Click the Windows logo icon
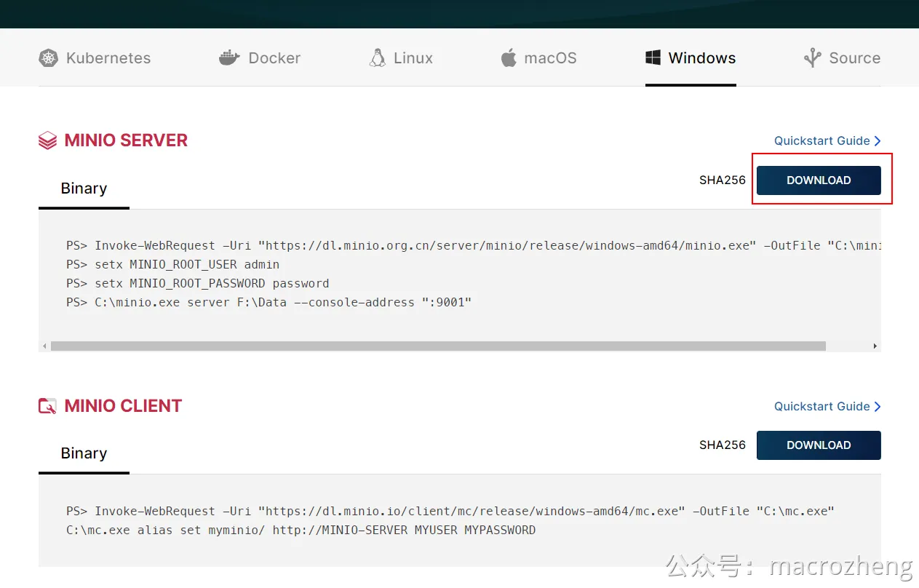This screenshot has width=919, height=588. click(x=653, y=57)
